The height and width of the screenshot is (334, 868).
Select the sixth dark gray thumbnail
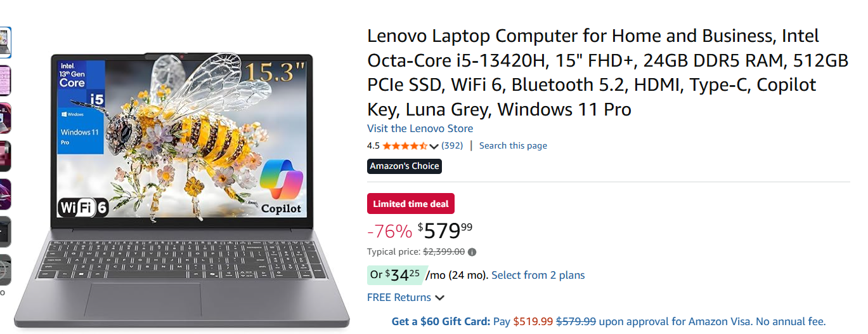tap(4, 232)
